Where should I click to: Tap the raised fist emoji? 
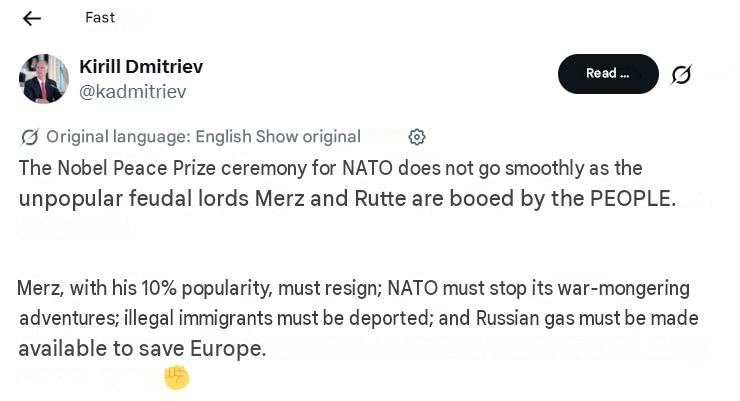coord(177,378)
